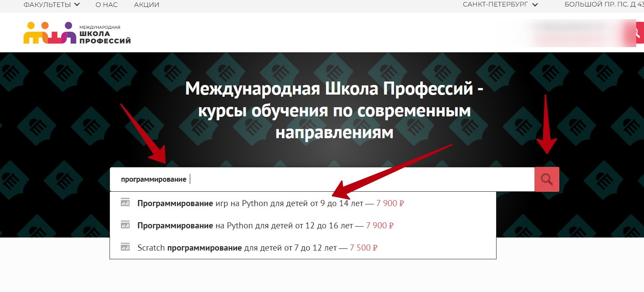644x292 pixels.
Task: Click icon beside Программирование на Python 12–16 suggestion
Action: coord(125,225)
